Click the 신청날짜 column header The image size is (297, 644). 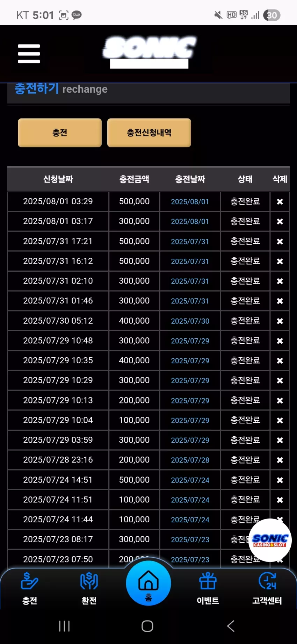tap(58, 179)
